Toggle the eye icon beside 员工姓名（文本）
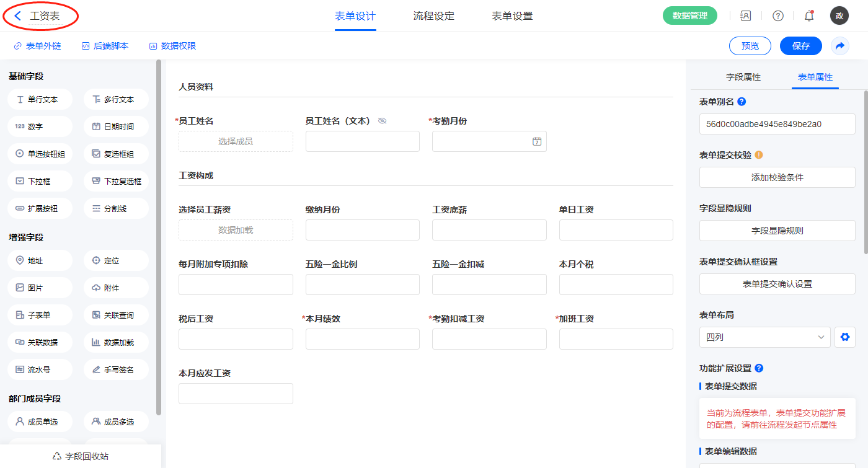This screenshot has width=868, height=468. 382,121
